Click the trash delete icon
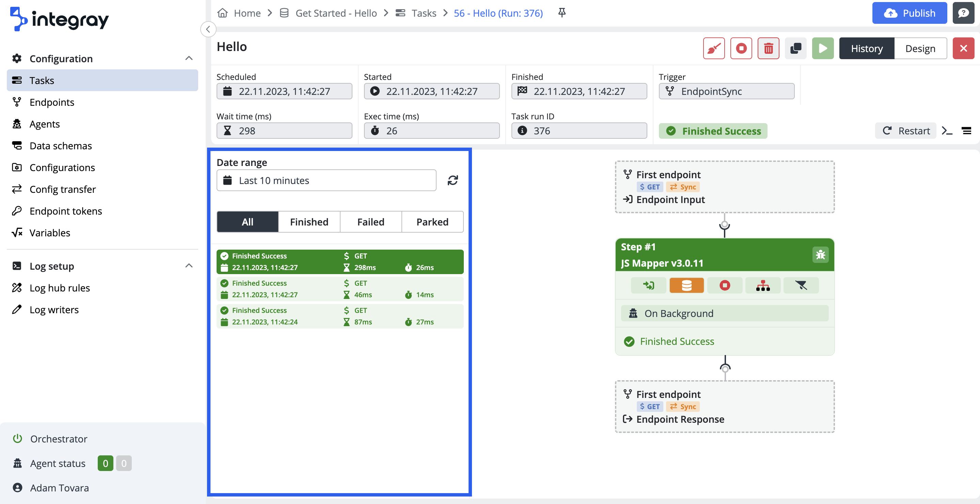This screenshot has width=980, height=504. pyautogui.click(x=768, y=48)
